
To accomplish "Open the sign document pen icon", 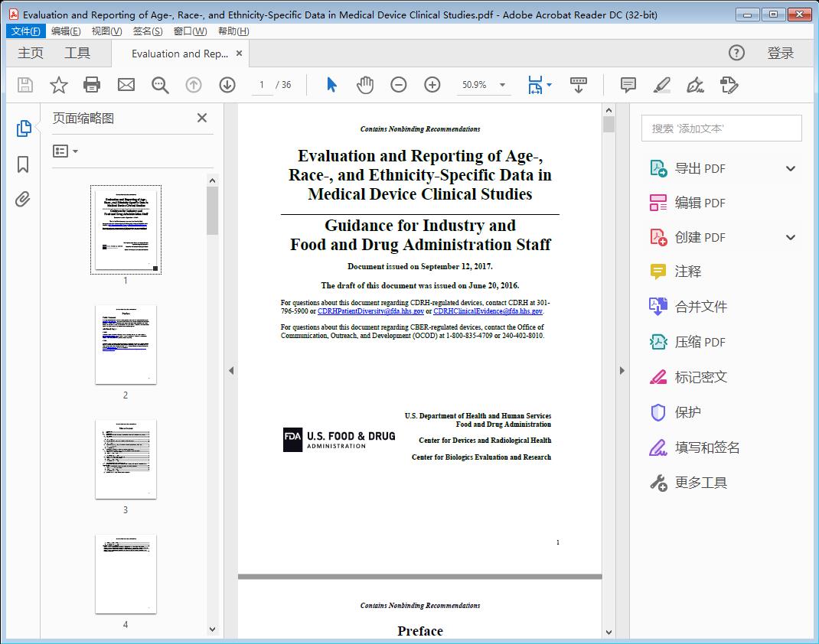I will 695,85.
